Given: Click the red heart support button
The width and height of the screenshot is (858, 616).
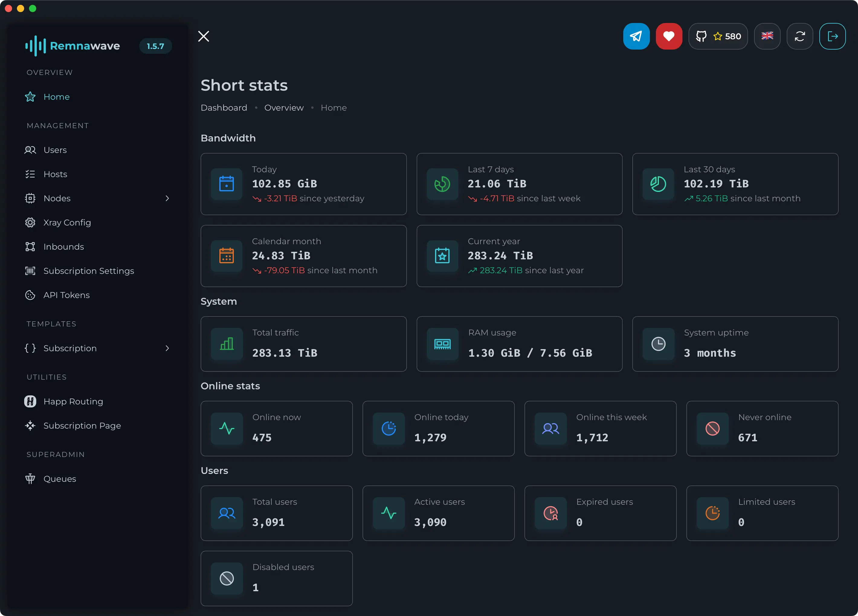Looking at the screenshot, I should click(669, 36).
